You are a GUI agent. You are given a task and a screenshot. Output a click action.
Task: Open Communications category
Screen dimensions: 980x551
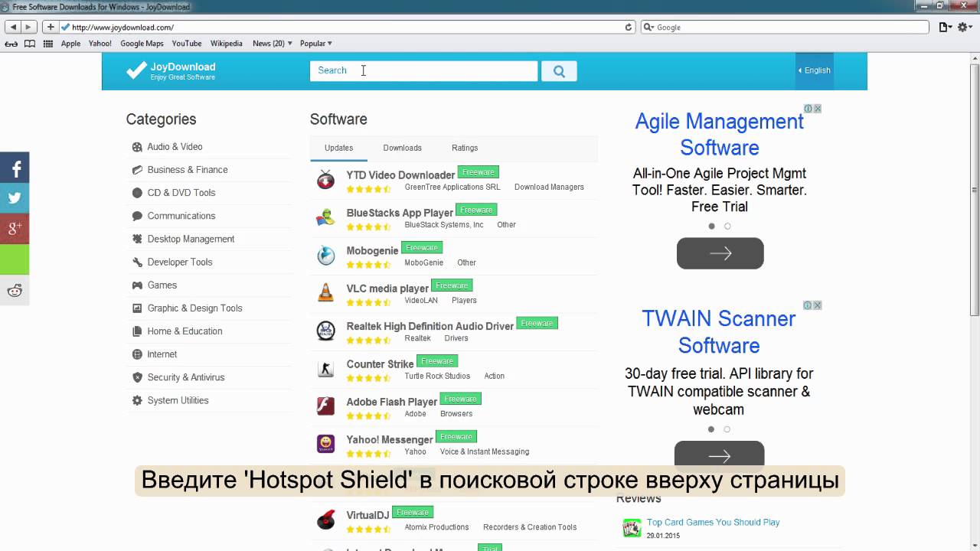181,216
